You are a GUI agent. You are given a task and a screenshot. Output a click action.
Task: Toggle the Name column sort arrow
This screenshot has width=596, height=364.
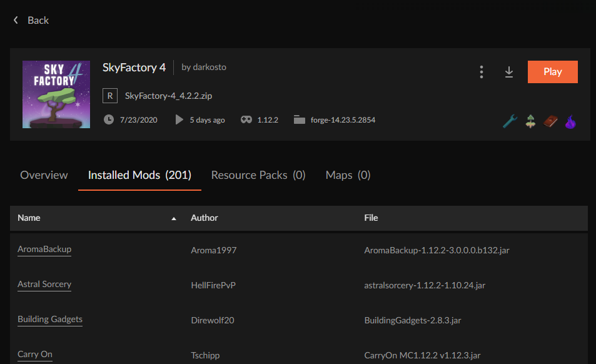pyautogui.click(x=174, y=218)
